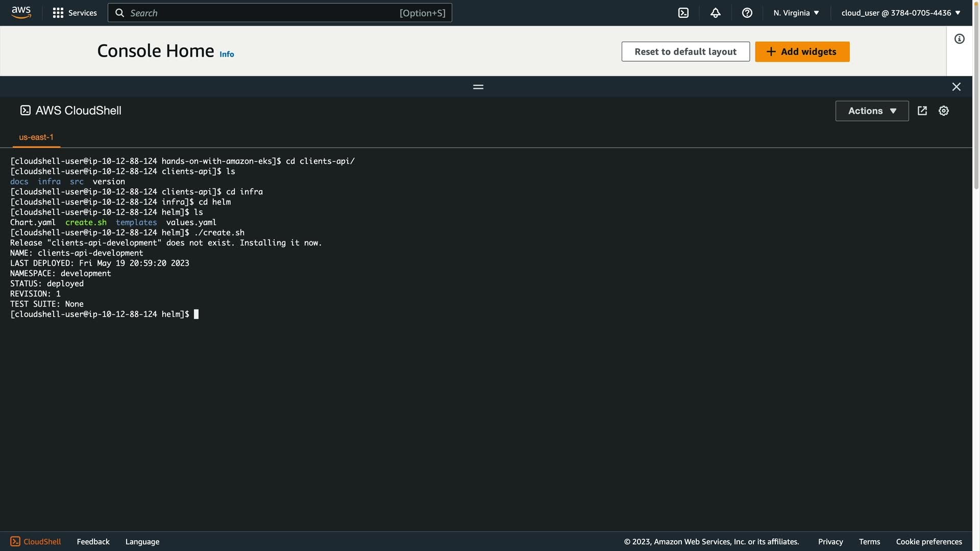Click the Add widgets button

pos(802,52)
